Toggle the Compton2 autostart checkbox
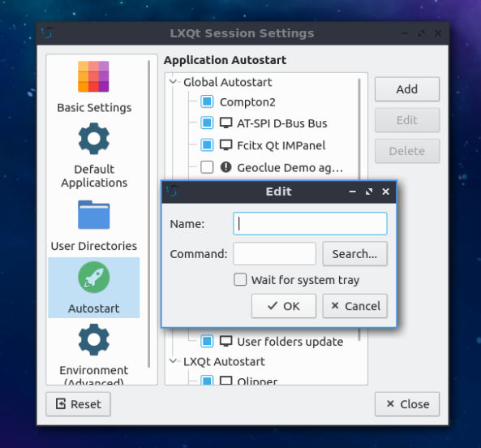Viewport: 481px width, 448px height. 207,101
